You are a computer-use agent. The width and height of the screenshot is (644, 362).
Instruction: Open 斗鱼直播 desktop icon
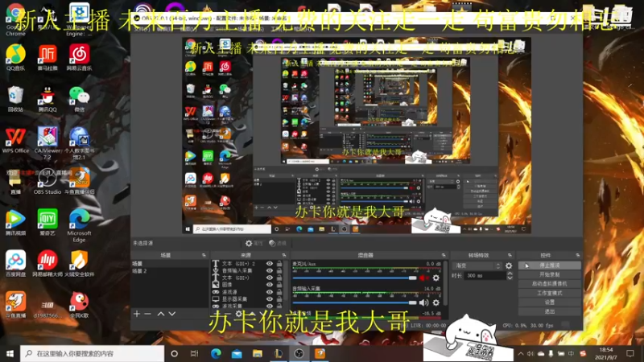pos(15,305)
